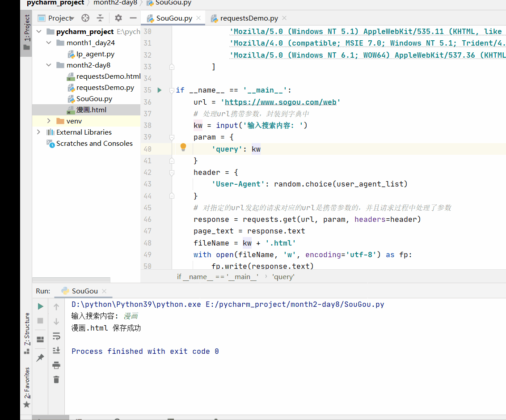This screenshot has height=420, width=506.
Task: Click scroll to end icon in Run console
Action: [x=56, y=350]
